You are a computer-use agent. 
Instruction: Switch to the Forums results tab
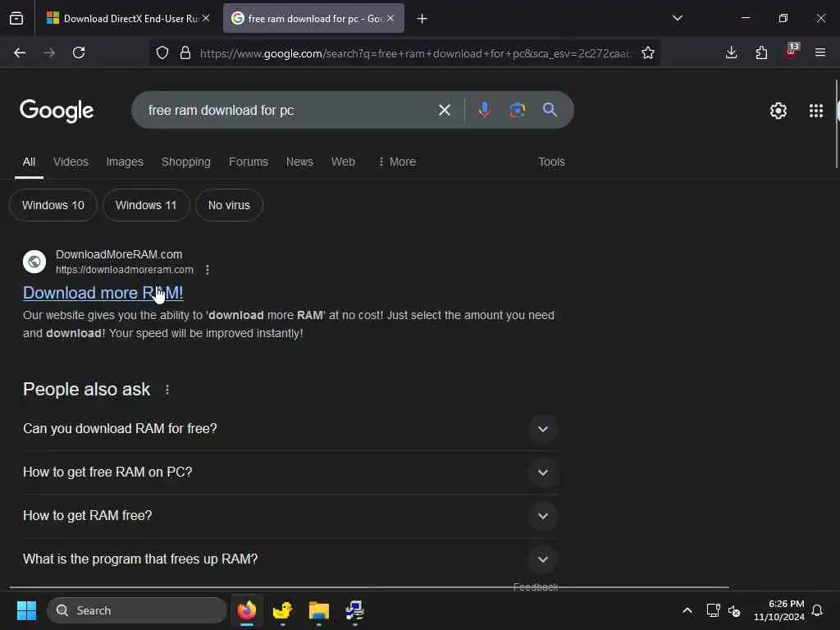(249, 162)
